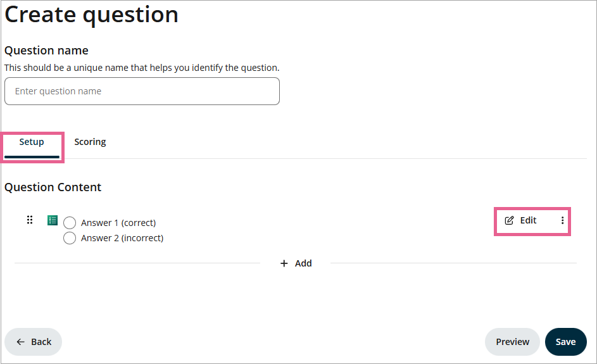Open the three-dot more options menu
The width and height of the screenshot is (597, 364).
562,221
